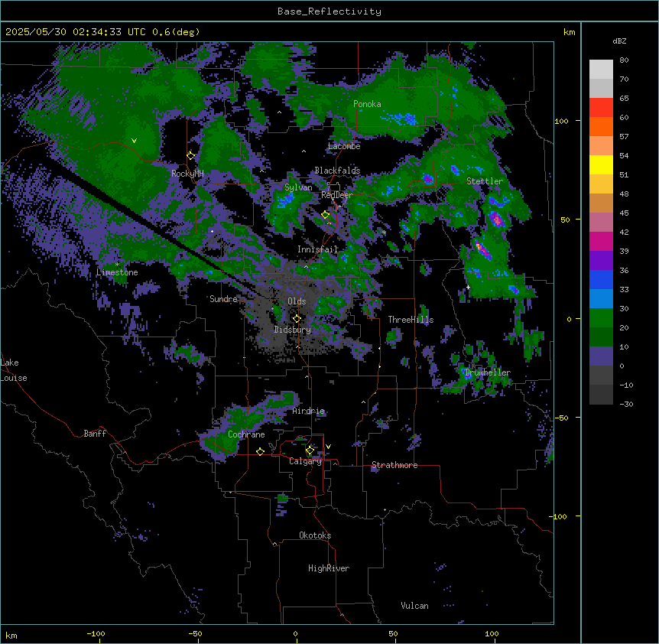
Task: Click the asterisk marker above Limestone label
Action: [x=117, y=265]
